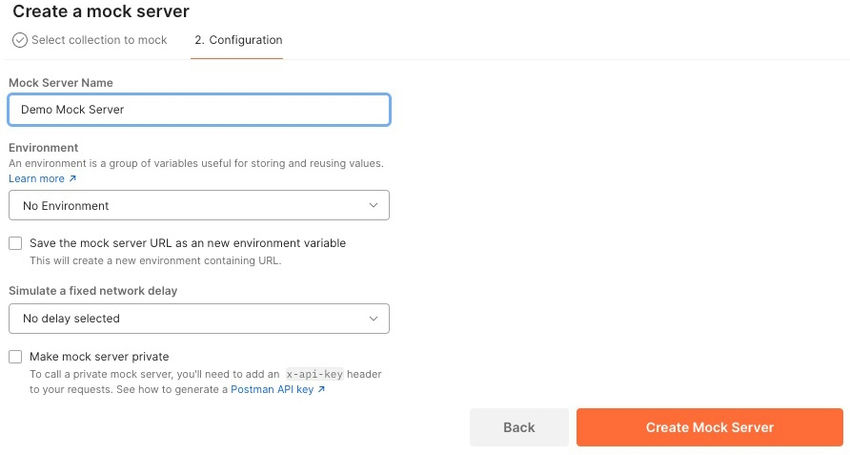Enable saving mock server URL as variable
Viewport: 850px width, 455px height.
coord(15,243)
